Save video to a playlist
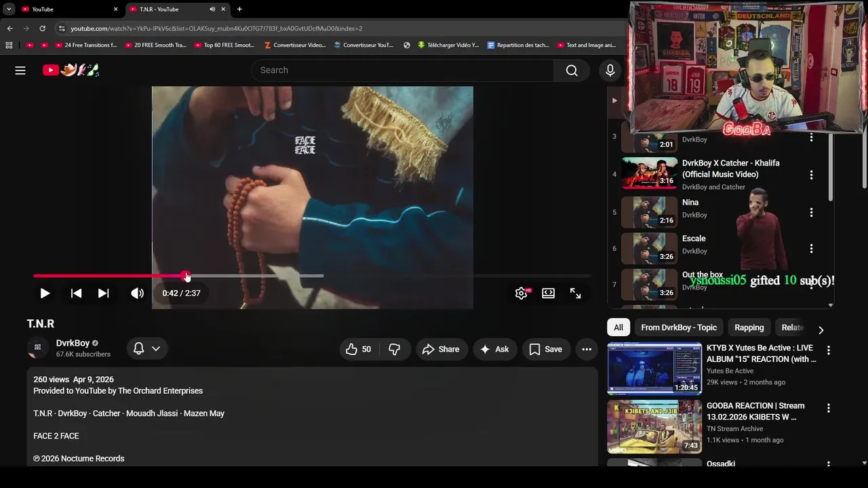Image resolution: width=868 pixels, height=488 pixels. (x=546, y=349)
